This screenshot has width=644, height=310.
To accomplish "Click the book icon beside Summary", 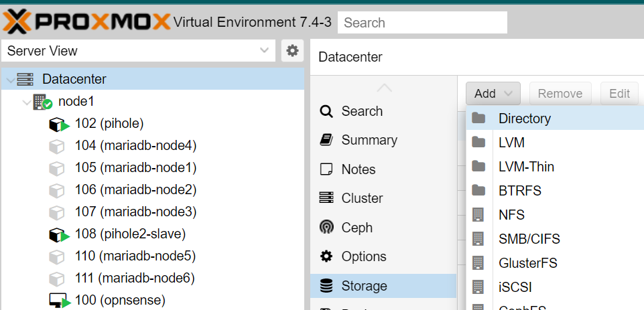I will pos(326,140).
